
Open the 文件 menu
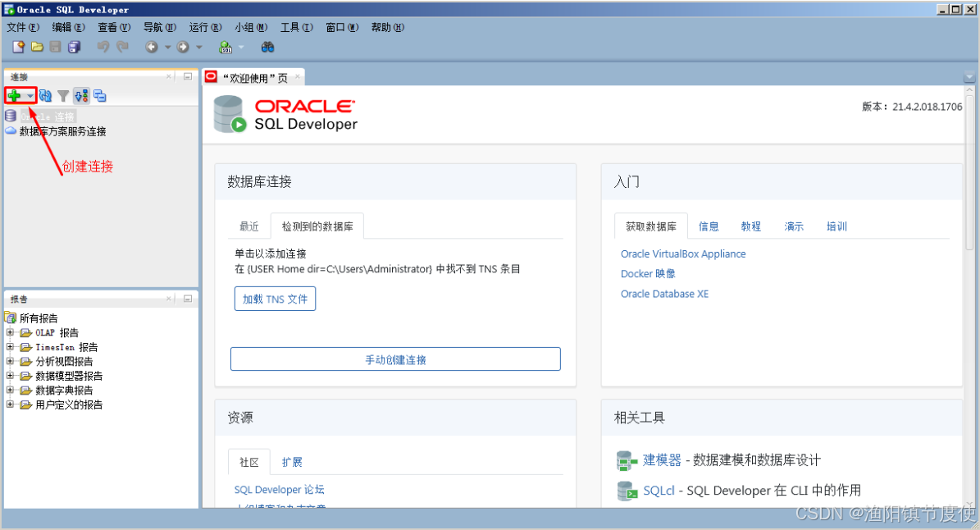[22, 27]
